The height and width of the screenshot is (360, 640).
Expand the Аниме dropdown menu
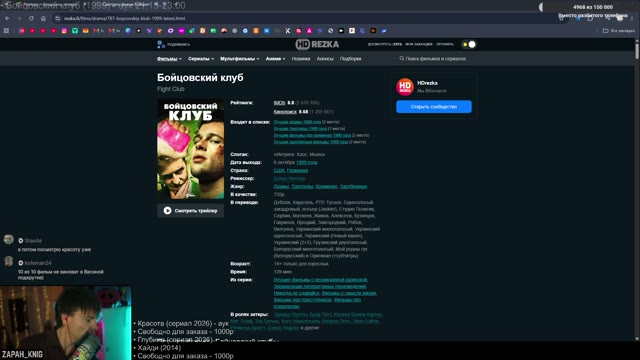pos(275,59)
